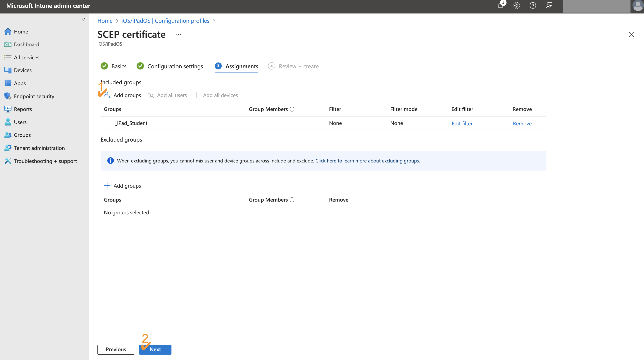This screenshot has width=644, height=360.
Task: Switch to the Configuration settings tab
Action: pos(175,66)
